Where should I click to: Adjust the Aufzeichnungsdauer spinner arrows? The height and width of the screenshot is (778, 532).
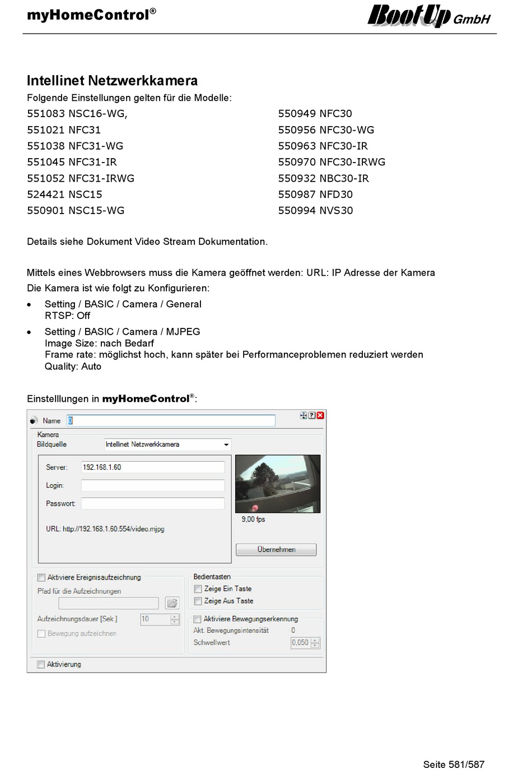coord(175,619)
